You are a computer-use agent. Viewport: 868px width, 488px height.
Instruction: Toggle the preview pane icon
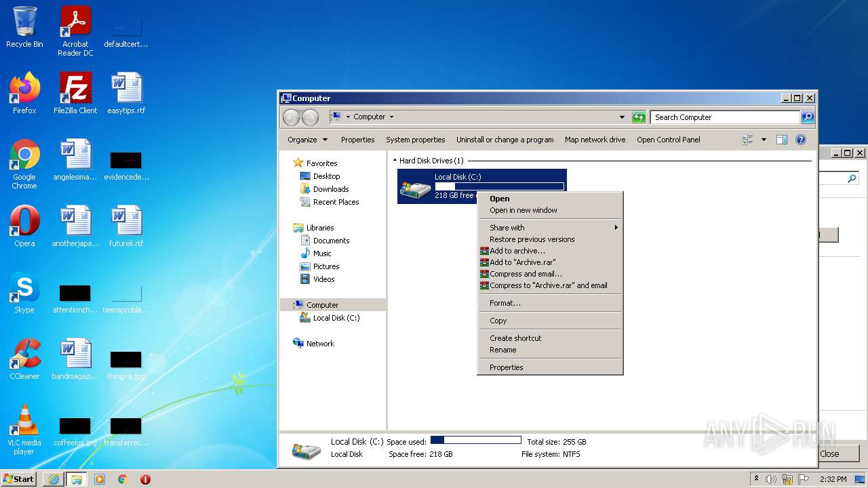[x=782, y=140]
